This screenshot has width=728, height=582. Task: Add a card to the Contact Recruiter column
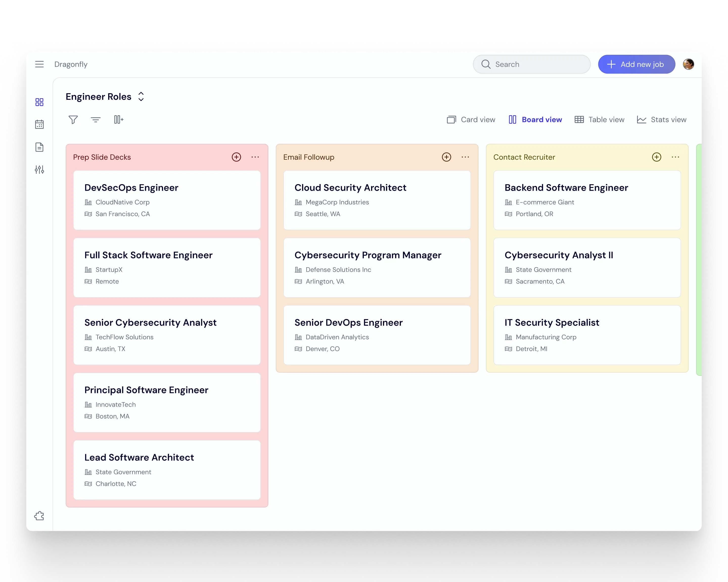(x=656, y=157)
